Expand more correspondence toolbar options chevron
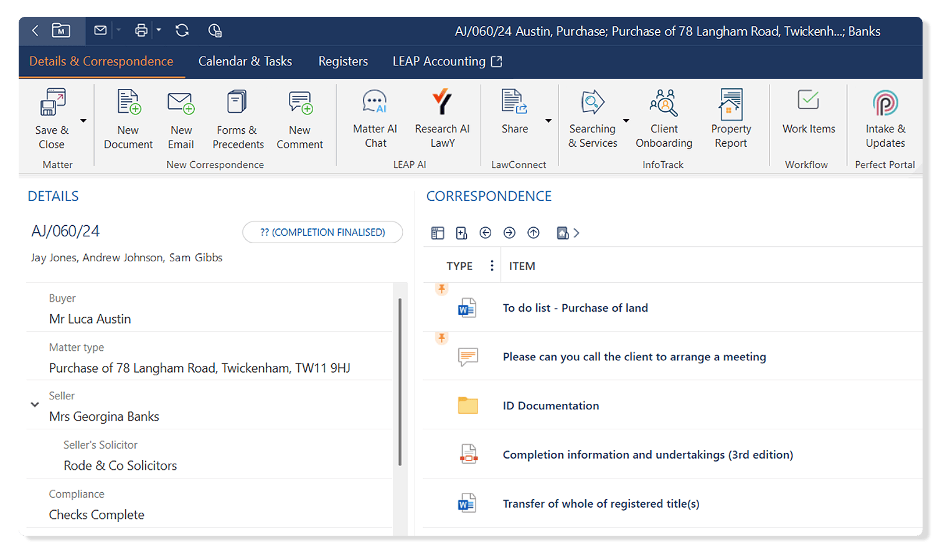Viewport: 945px width, 560px height. [576, 233]
